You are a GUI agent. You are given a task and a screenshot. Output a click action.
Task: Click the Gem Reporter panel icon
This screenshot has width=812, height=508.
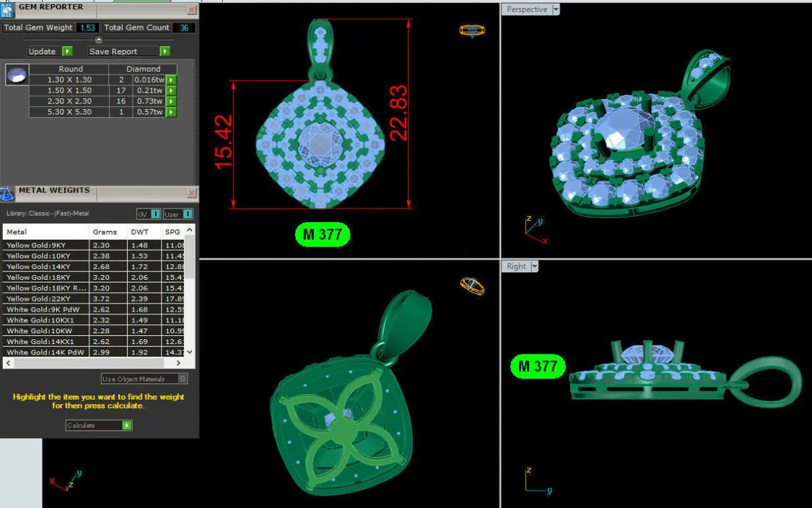coord(7,9)
